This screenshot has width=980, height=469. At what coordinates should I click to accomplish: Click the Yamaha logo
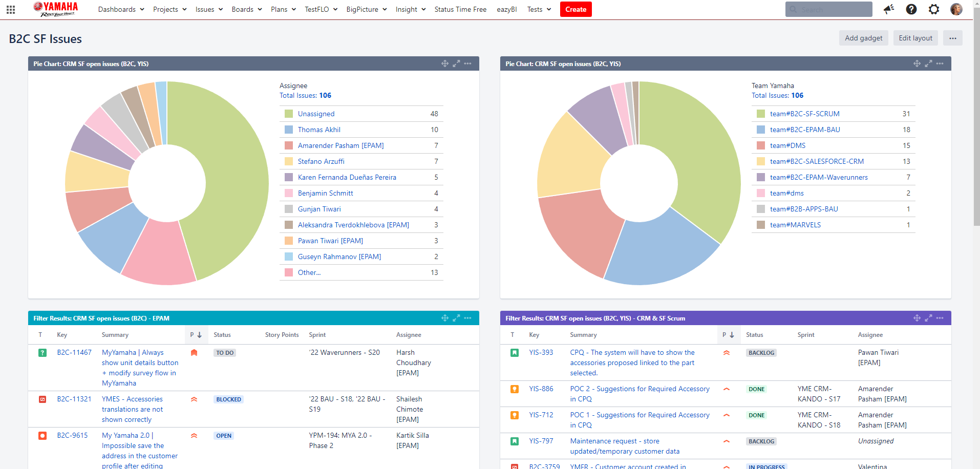point(56,9)
